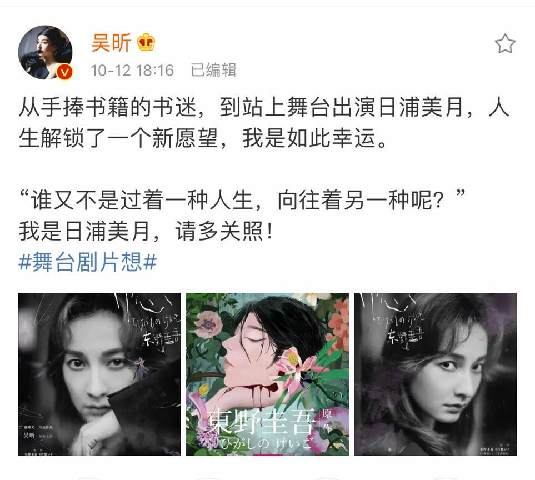This screenshot has height=480, width=535.
Task: Select the line 我是日浦美月，请多关照
Action: (146, 232)
